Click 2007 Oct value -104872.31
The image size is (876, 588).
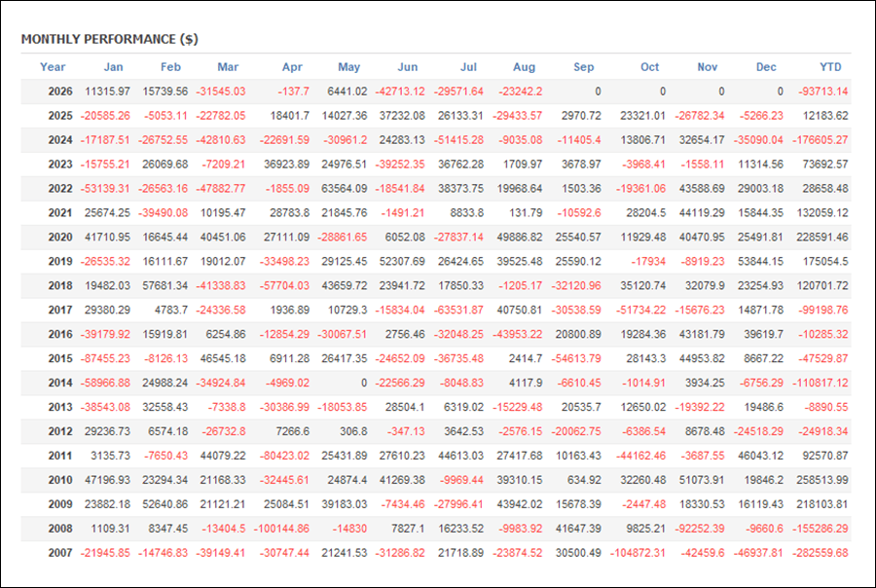(x=638, y=553)
